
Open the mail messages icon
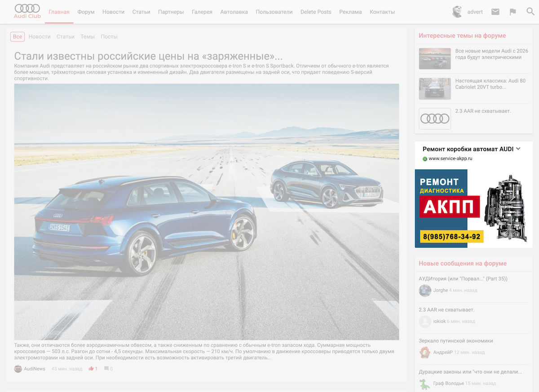click(495, 12)
